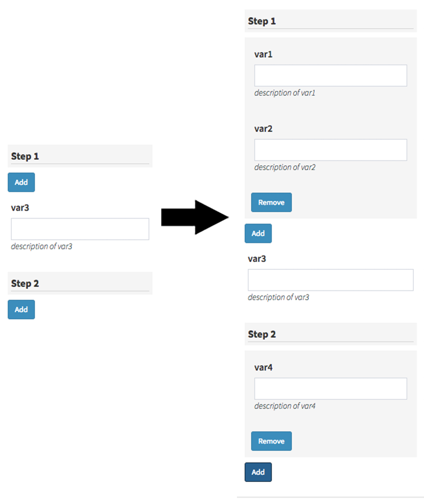Click the Add button below the var2 Remove button
This screenshot has width=424, height=504.
coord(258,233)
